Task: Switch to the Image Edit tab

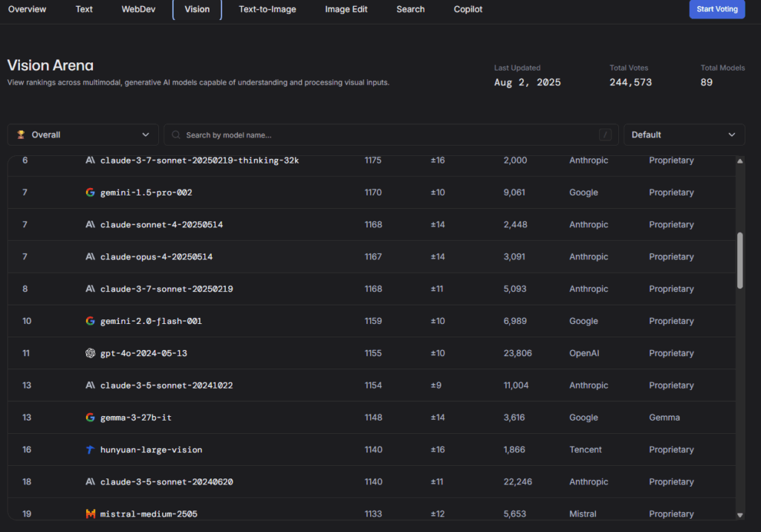Action: 346,9
